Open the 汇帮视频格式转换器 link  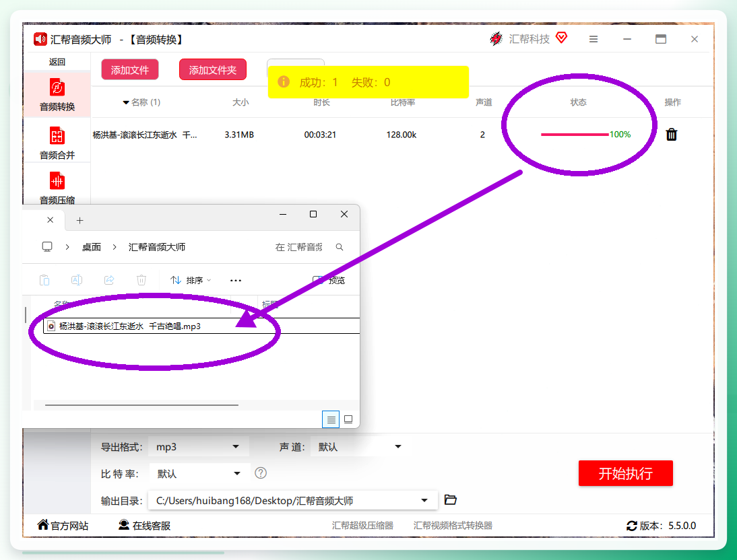(453, 525)
